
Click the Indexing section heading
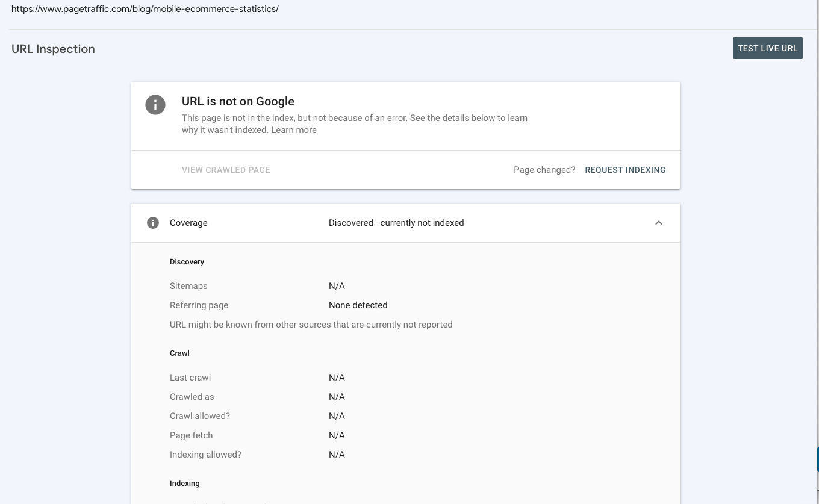pos(184,483)
